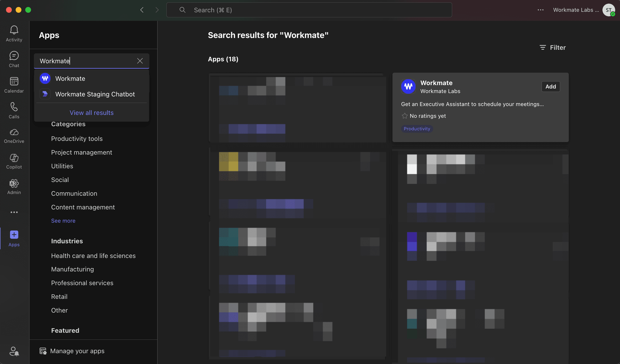
Task: Click the people icon at sidebar bottom
Action: (x=14, y=351)
